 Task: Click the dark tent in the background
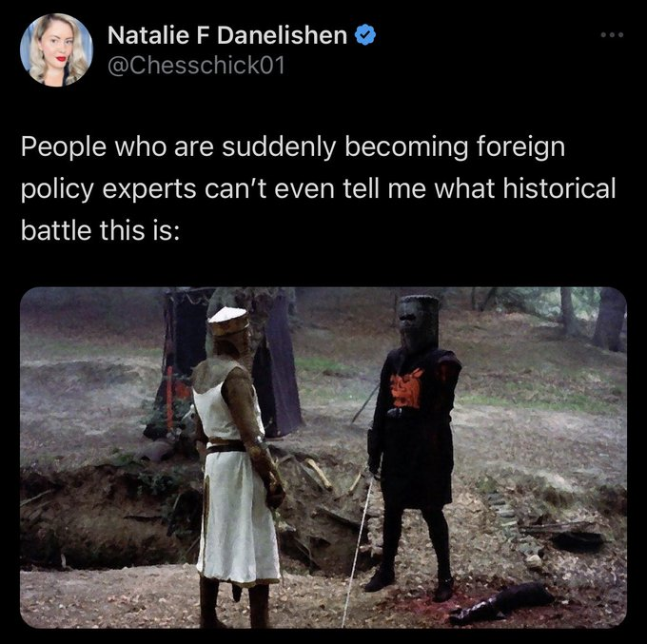tap(230, 363)
